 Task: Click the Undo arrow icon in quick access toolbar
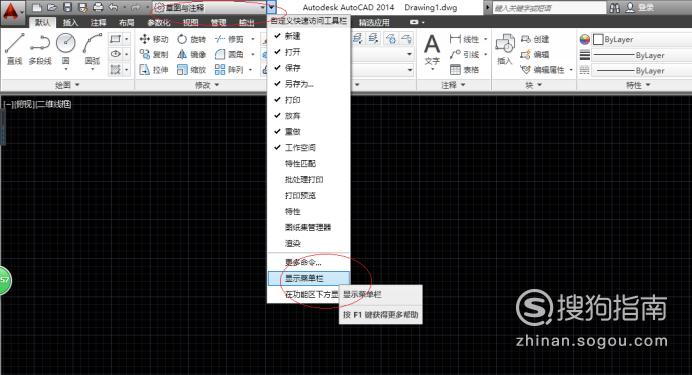(114, 8)
